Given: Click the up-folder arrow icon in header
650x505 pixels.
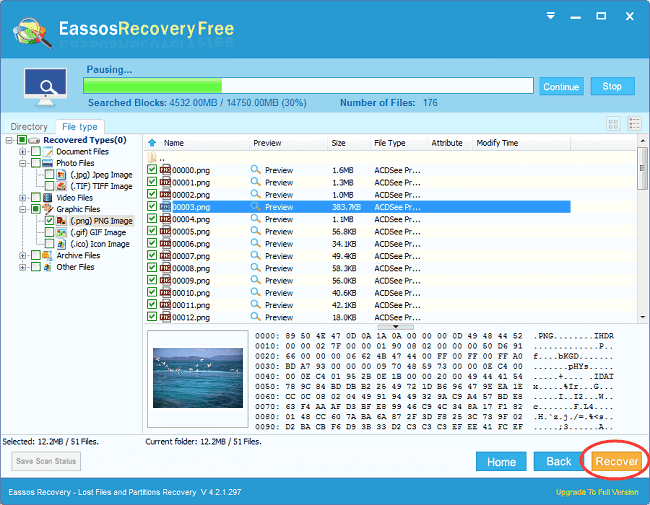Looking at the screenshot, I should click(x=152, y=143).
